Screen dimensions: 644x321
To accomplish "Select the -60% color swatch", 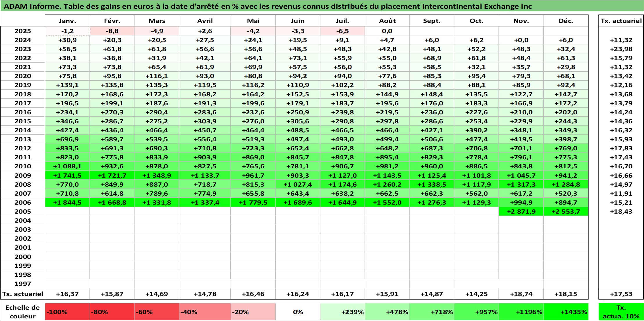I will (x=157, y=312).
